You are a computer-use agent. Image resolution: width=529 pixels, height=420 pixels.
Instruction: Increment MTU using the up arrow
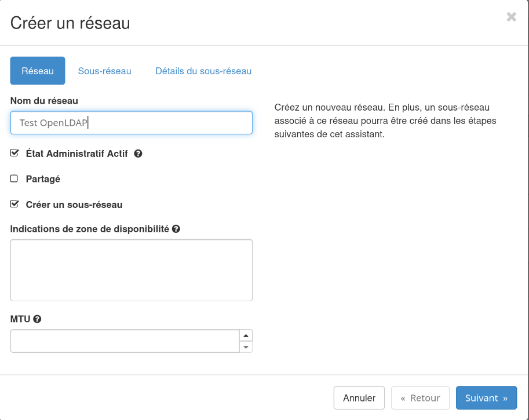(x=246, y=335)
